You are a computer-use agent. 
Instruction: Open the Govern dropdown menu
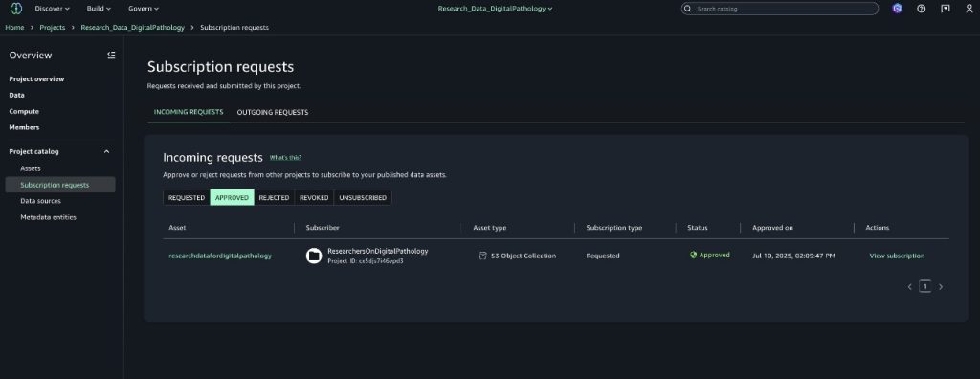coord(144,9)
